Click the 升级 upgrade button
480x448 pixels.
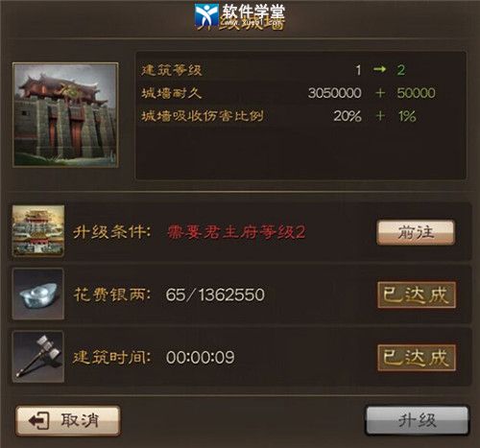point(418,420)
